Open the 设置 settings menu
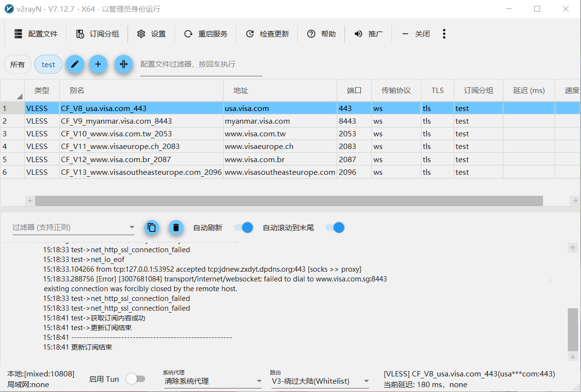 coord(152,34)
